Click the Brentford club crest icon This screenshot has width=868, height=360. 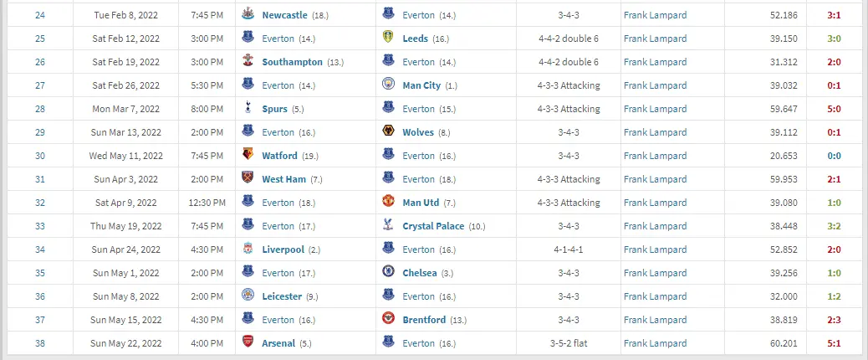pos(389,320)
